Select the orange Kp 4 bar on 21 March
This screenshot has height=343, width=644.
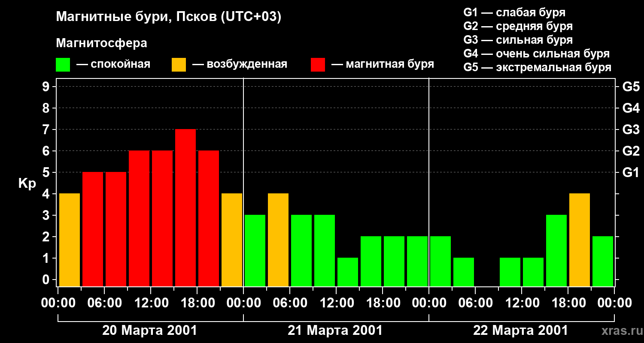pos(278,240)
